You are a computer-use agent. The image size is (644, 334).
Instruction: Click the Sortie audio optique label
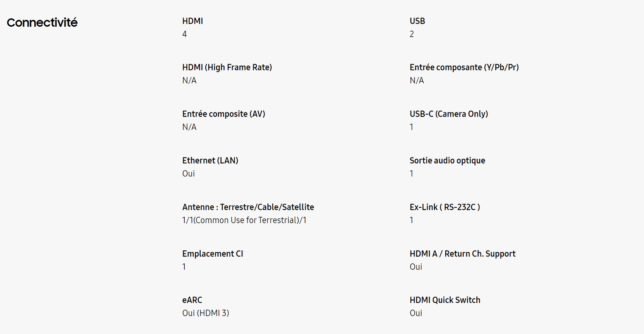[447, 160]
